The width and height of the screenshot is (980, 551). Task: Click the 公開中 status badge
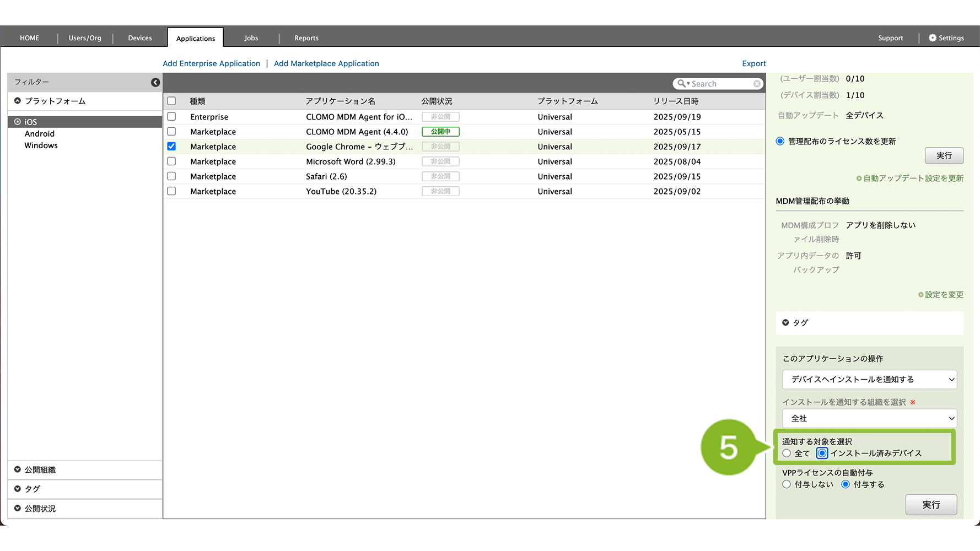pyautogui.click(x=440, y=132)
